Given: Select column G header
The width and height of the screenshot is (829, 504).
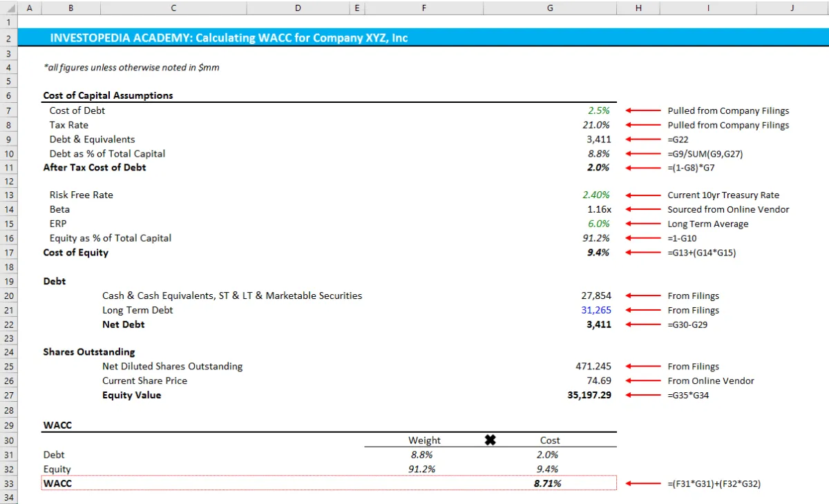Looking at the screenshot, I should coord(550,8).
